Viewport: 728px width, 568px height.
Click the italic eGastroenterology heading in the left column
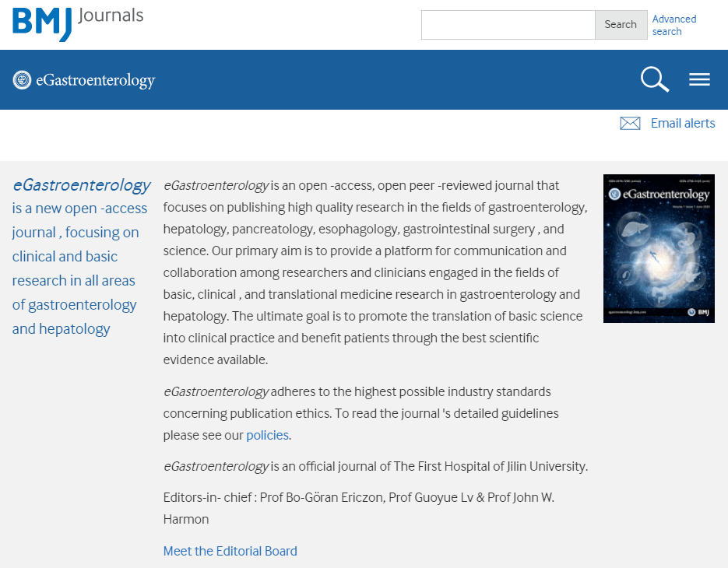click(x=81, y=185)
